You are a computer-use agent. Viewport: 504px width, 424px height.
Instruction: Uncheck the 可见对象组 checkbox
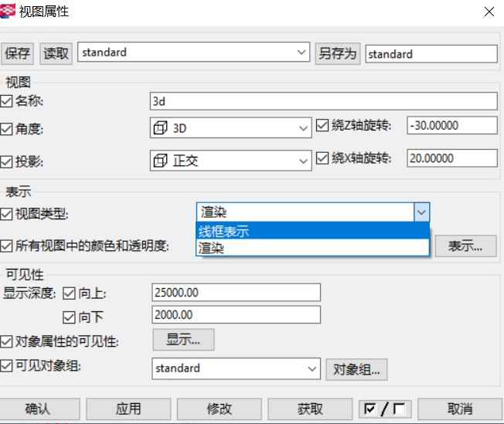pos(7,366)
